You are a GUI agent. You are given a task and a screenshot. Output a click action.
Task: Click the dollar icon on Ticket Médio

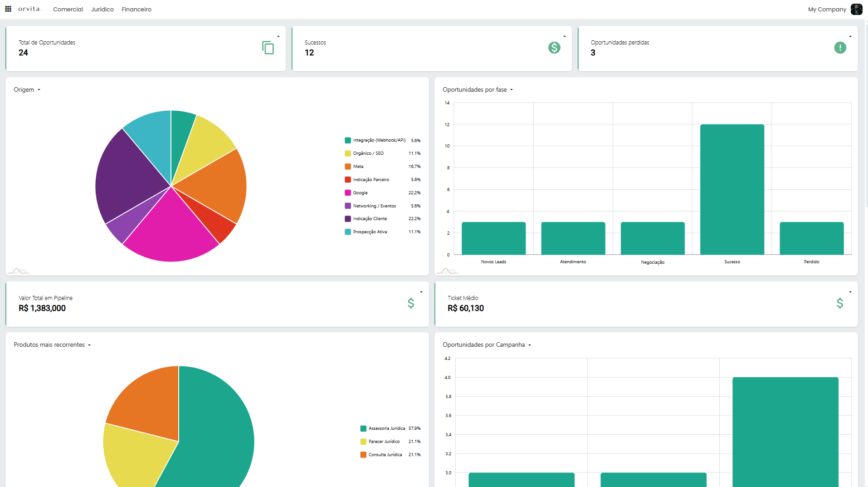click(840, 303)
